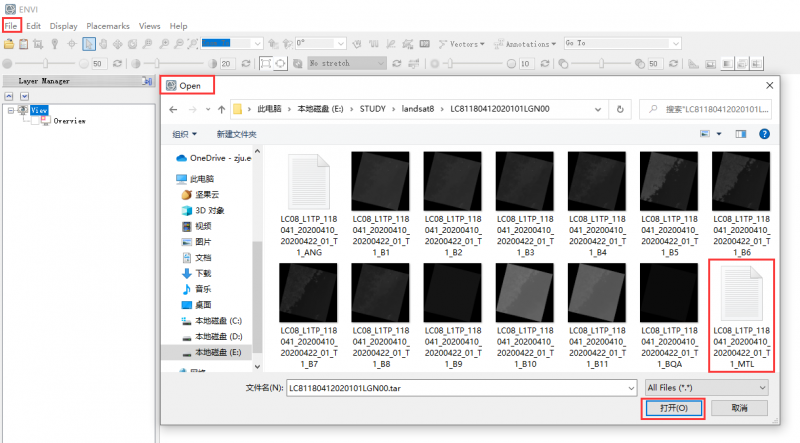800x443 pixels.
Task: Go up one folder level in dialog
Action: coord(213,108)
